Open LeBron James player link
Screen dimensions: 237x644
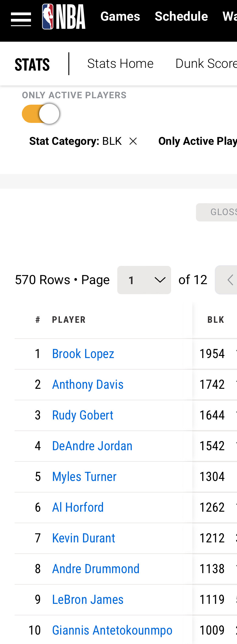pyautogui.click(x=88, y=600)
